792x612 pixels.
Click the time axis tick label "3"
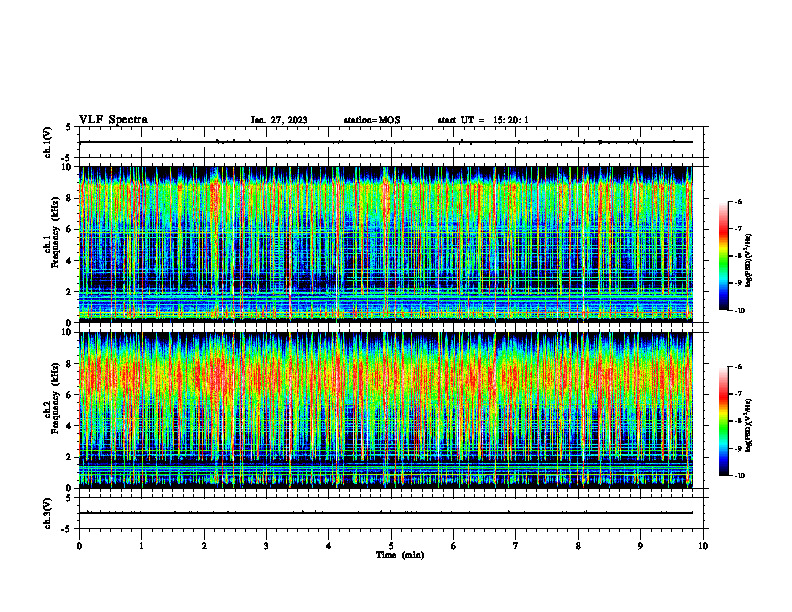(266, 546)
